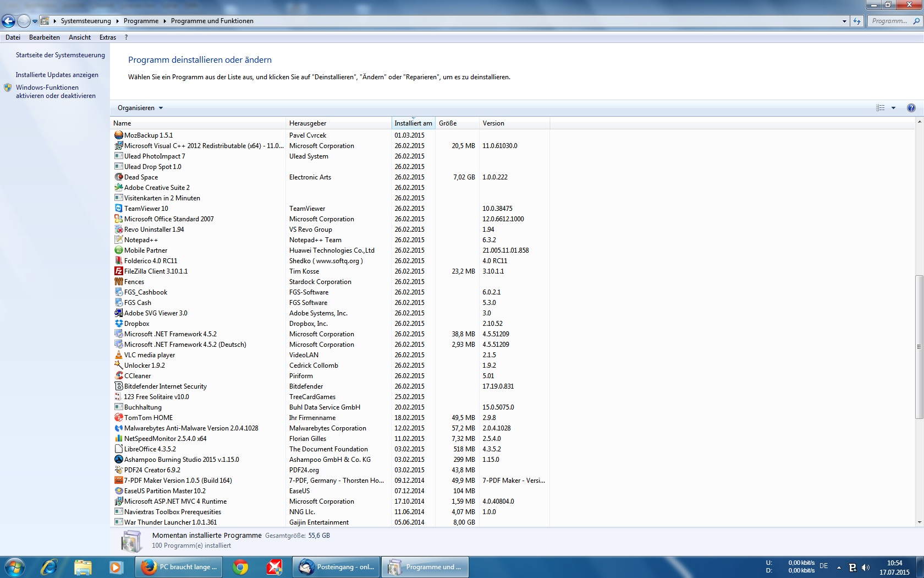Click the PDF24 Creator icon
Image resolution: width=924 pixels, height=578 pixels.
118,470
